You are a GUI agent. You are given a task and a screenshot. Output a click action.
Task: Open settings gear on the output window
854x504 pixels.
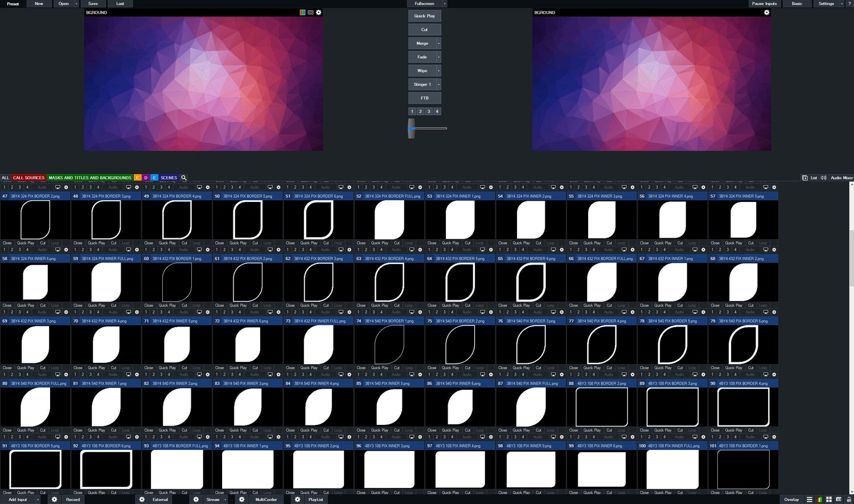pyautogui.click(x=766, y=13)
